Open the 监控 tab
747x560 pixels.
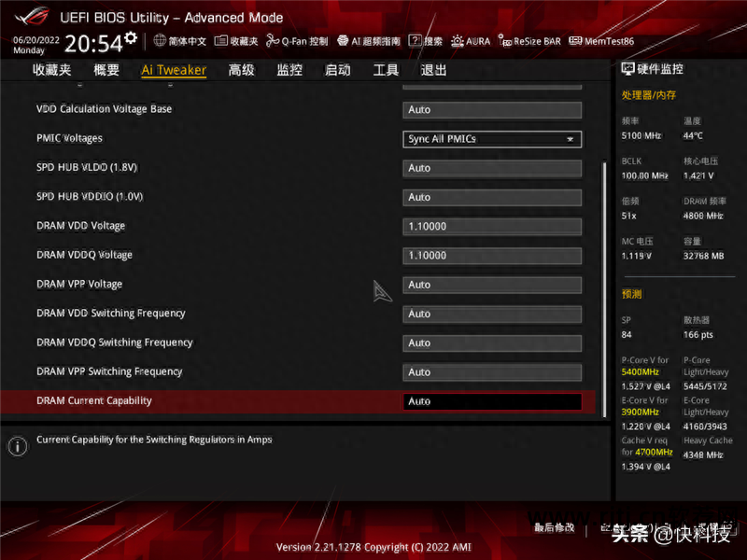[x=289, y=70]
